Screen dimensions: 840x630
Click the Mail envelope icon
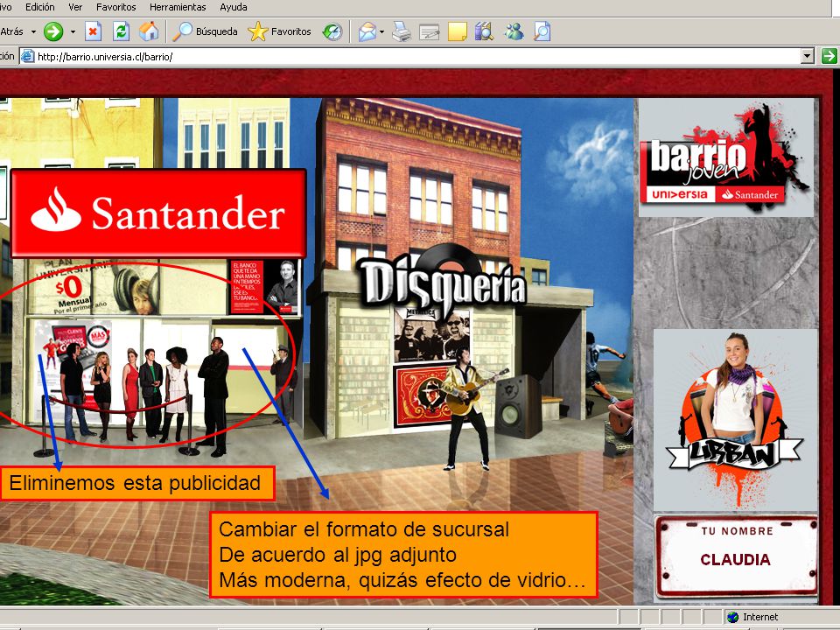click(367, 31)
